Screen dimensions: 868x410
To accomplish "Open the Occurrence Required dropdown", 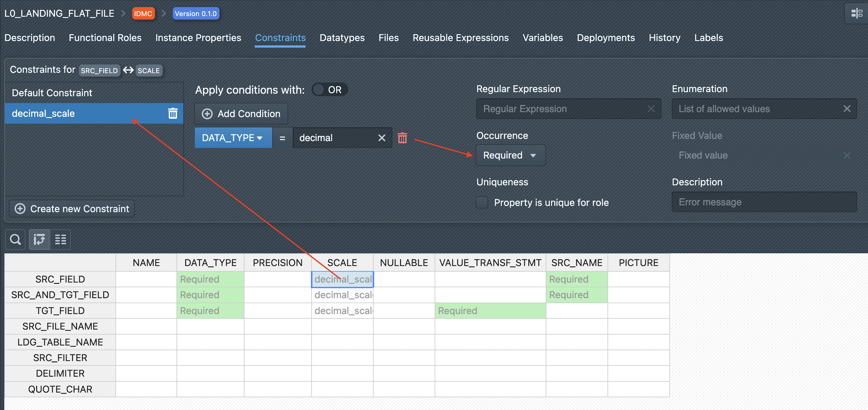I will (510, 155).
